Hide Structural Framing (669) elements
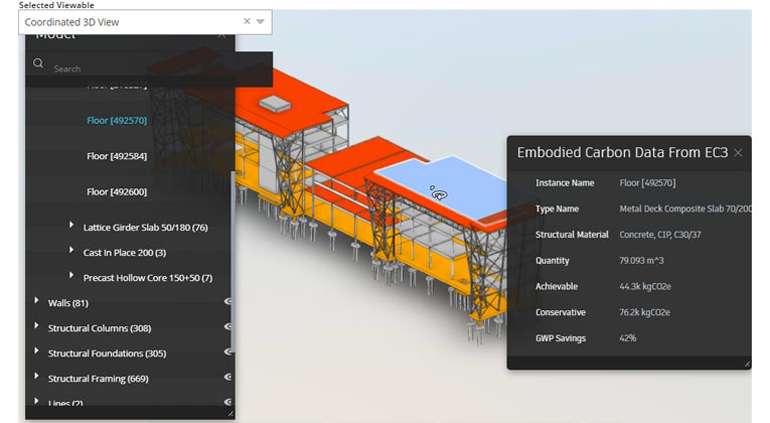 tap(228, 377)
